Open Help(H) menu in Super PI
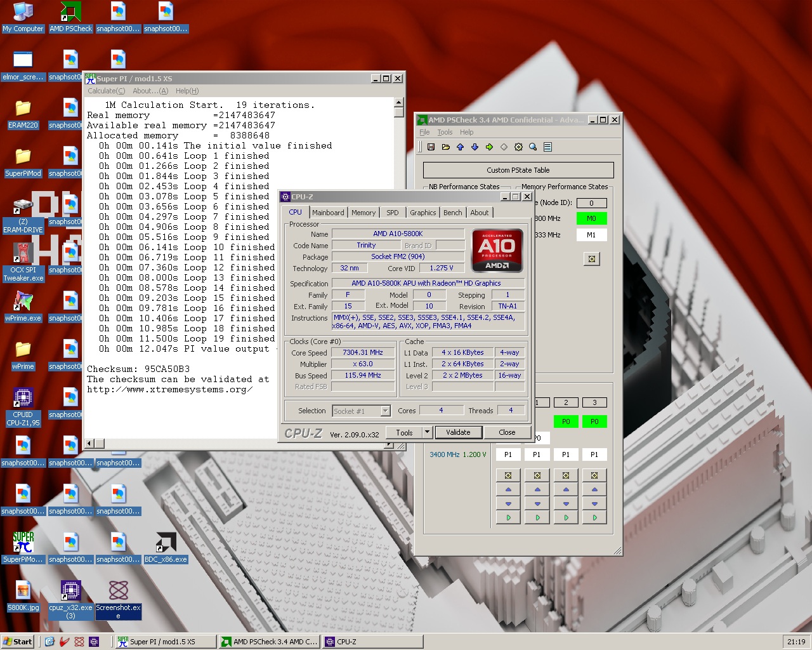The height and width of the screenshot is (650, 812). (x=187, y=91)
